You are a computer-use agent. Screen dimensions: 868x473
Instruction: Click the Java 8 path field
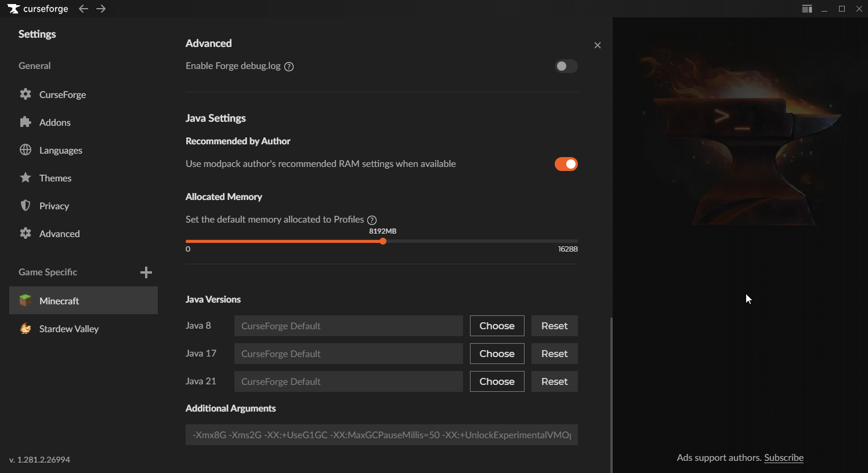349,326
